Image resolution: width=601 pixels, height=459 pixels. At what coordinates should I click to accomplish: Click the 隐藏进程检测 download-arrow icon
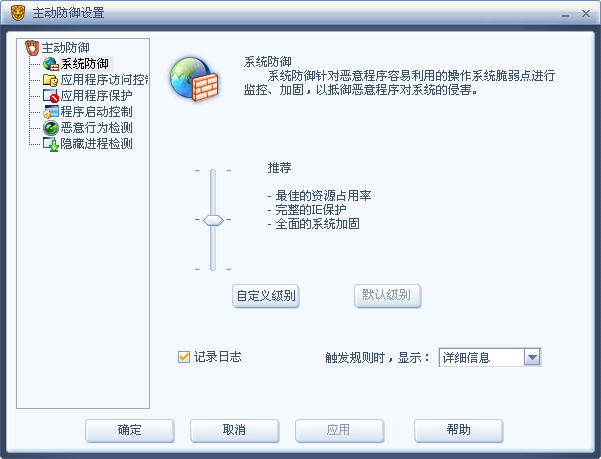tap(51, 144)
